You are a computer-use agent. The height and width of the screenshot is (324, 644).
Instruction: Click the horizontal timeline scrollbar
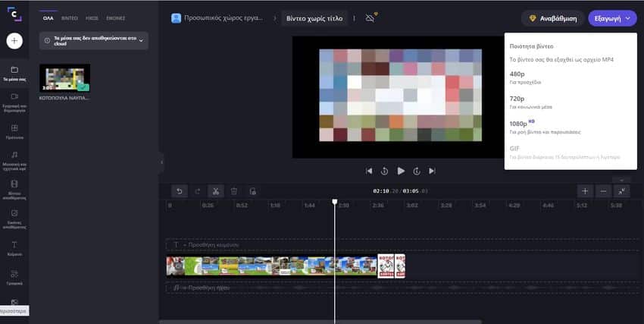click(320, 322)
